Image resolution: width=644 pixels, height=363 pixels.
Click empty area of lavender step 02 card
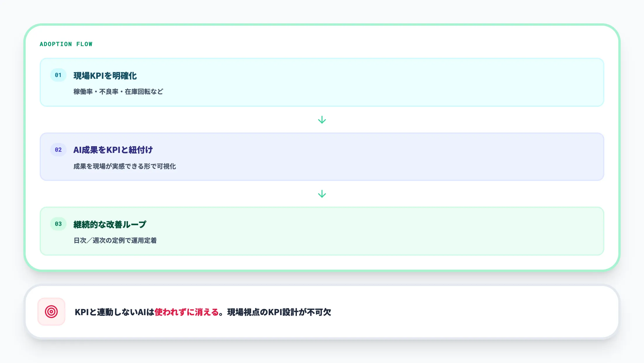click(379, 157)
